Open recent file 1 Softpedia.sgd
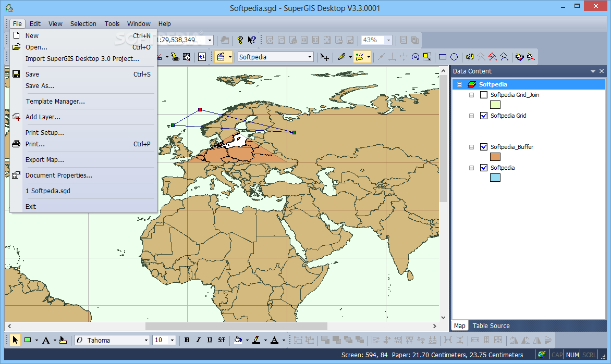 pyautogui.click(x=83, y=191)
